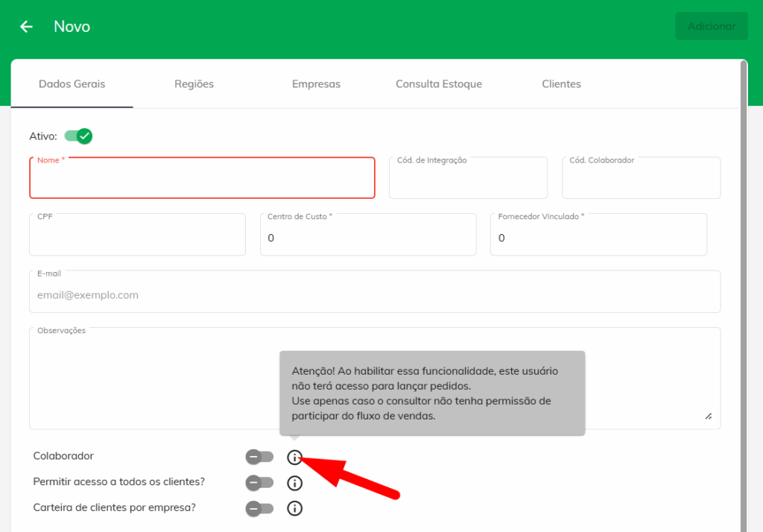Viewport: 763px width, 532px height.
Task: Enable Permitir acesso a todos os clientes
Action: [x=259, y=483]
